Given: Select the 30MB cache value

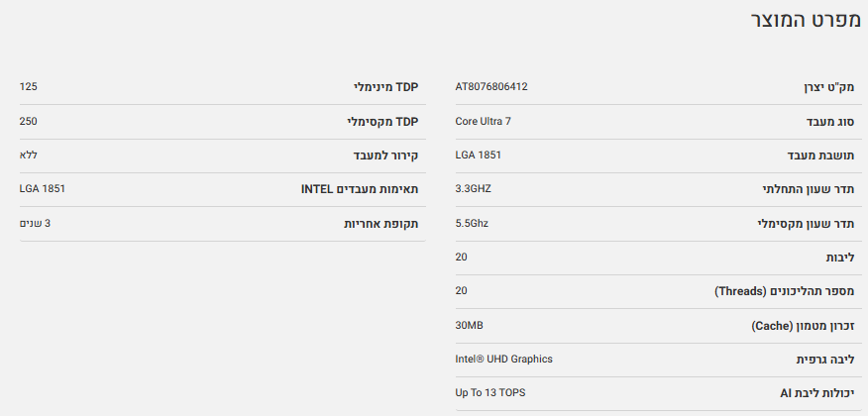Looking at the screenshot, I should [469, 326].
